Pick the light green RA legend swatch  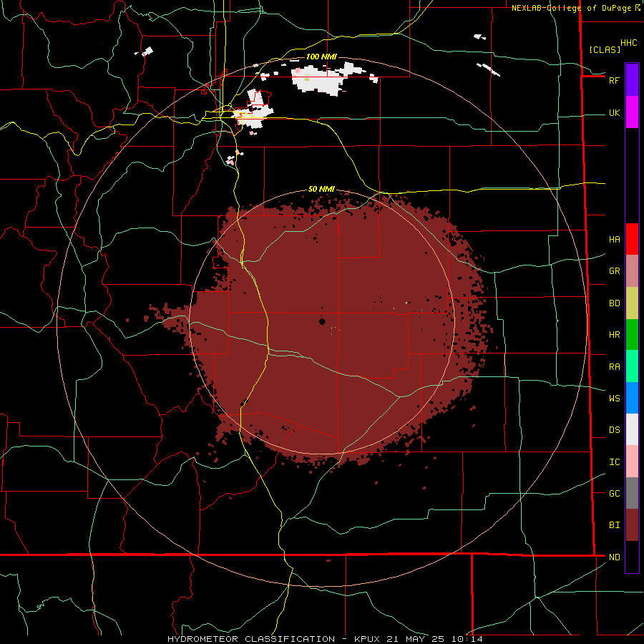[632, 366]
